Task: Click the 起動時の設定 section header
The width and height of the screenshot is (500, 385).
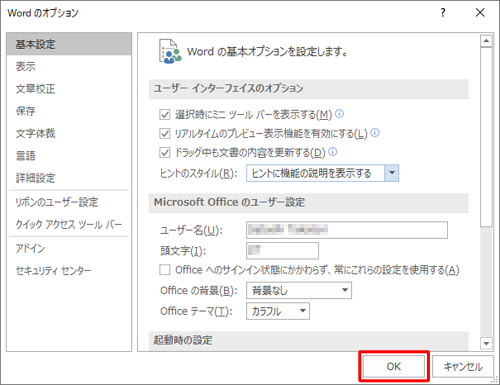Action: [x=309, y=341]
